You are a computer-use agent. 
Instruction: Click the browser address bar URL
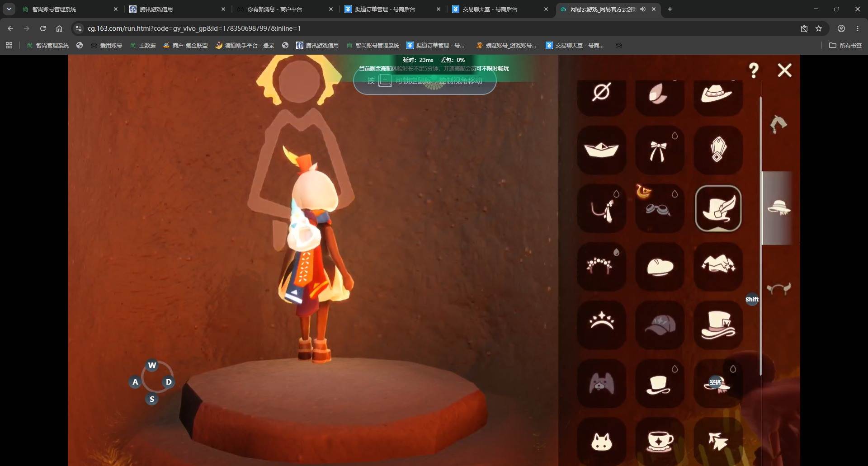194,28
